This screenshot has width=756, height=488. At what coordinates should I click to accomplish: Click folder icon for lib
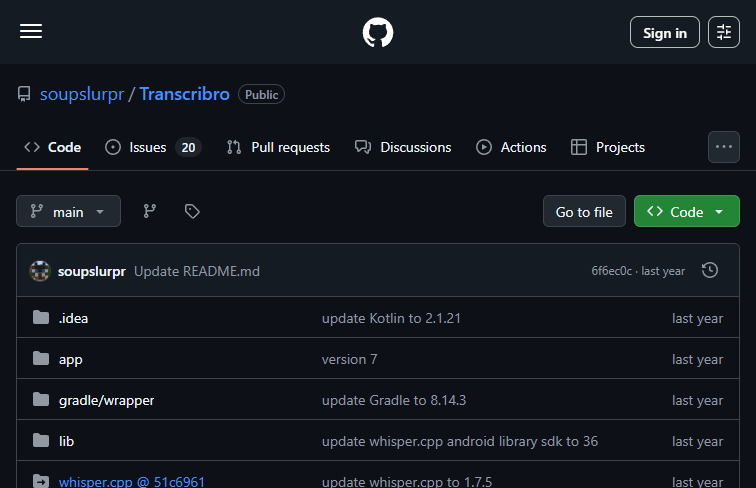(41, 440)
